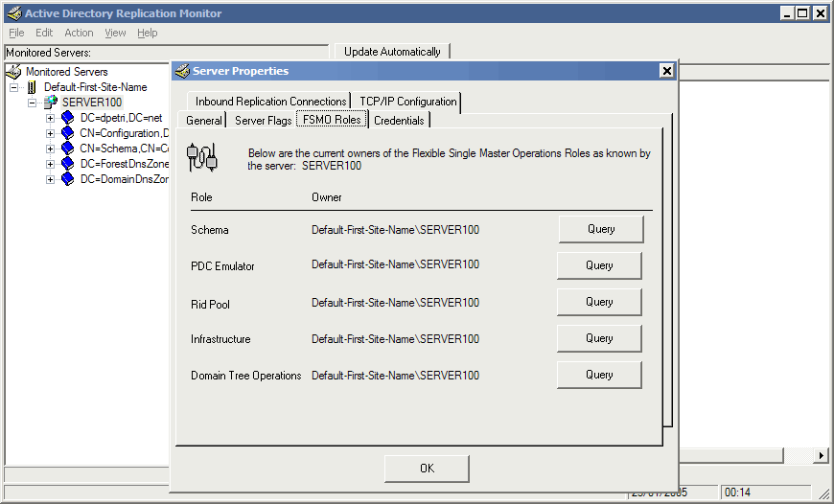Expand the CN=Schema partition
This screenshot has width=834, height=504.
pyautogui.click(x=50, y=149)
